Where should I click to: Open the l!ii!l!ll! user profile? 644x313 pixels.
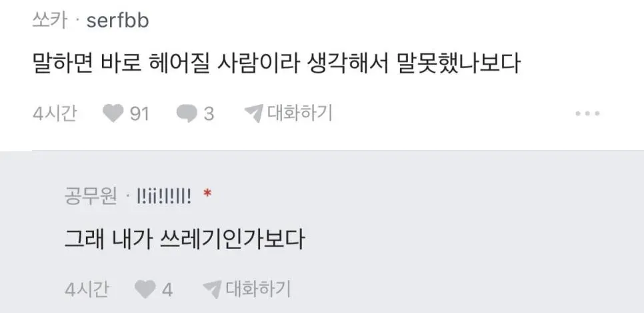click(164, 197)
